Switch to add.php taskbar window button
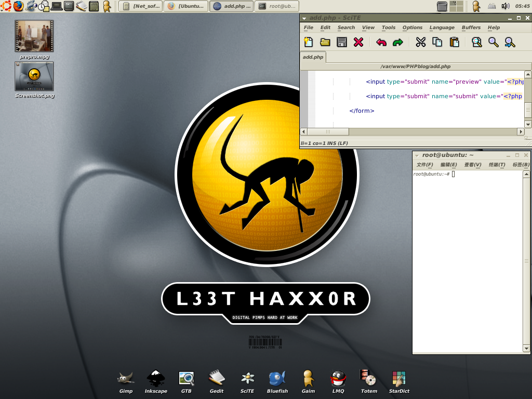532x399 pixels. (231, 6)
